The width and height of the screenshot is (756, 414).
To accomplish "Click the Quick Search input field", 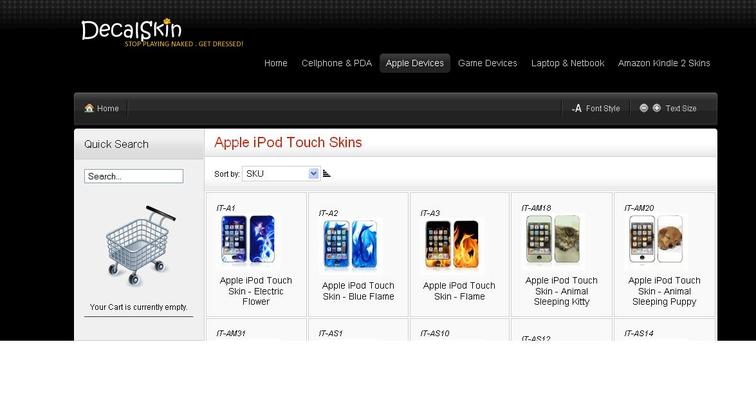I will coord(134,176).
